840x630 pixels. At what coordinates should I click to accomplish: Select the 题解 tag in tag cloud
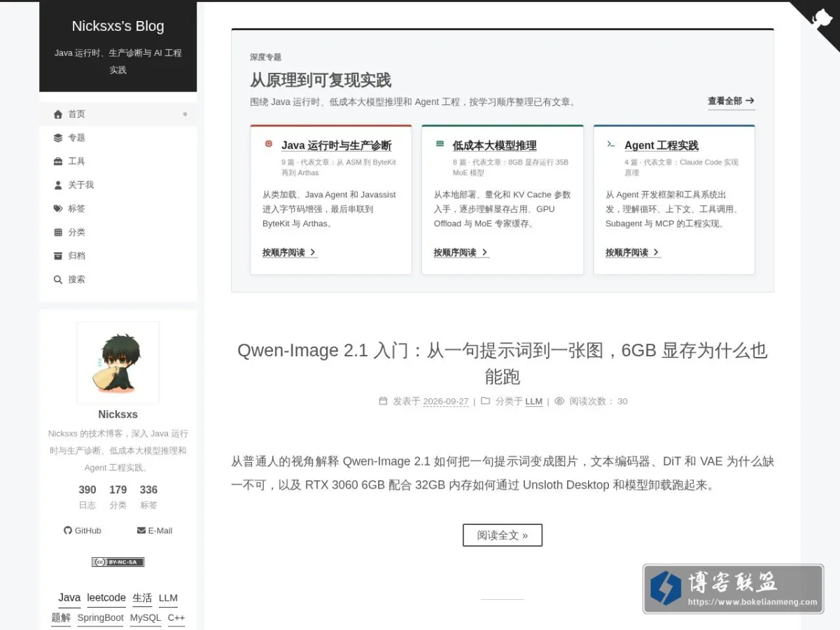tap(61, 618)
